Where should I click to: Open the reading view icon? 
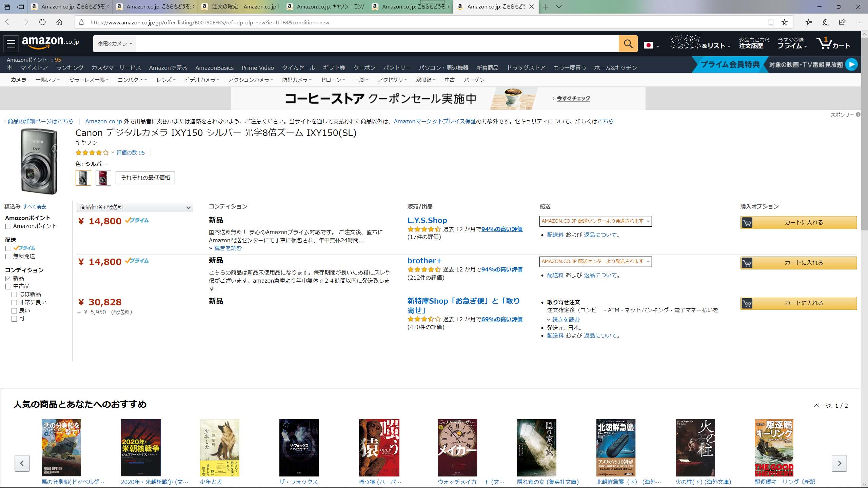pyautogui.click(x=771, y=22)
